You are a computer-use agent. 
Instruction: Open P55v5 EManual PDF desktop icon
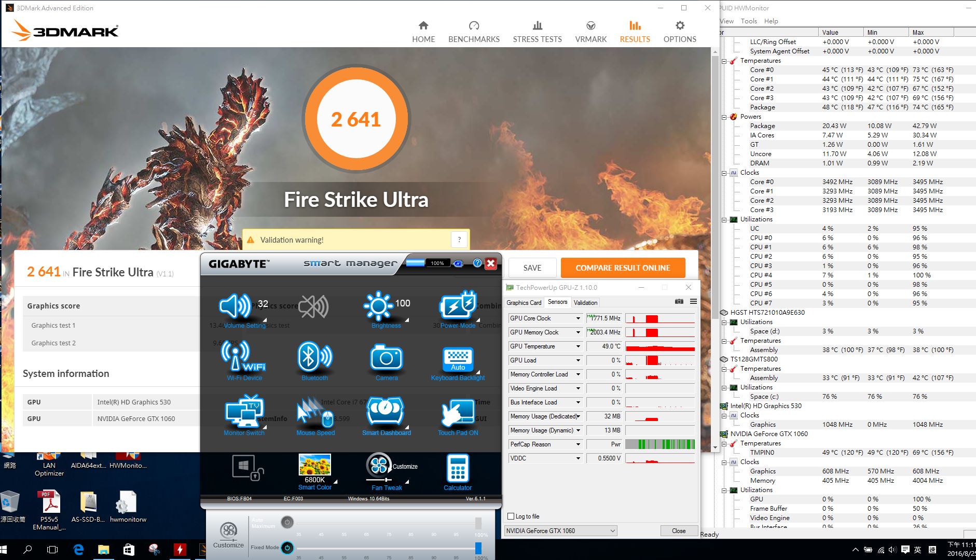[x=49, y=510]
